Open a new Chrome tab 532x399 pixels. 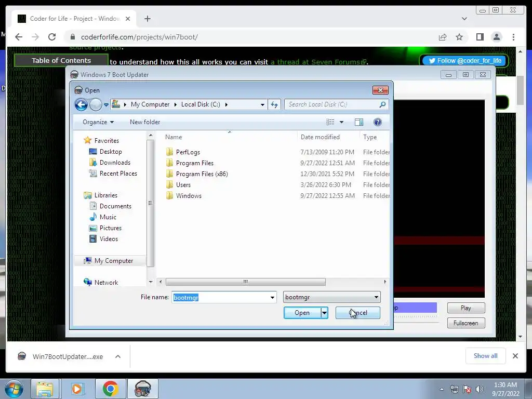[x=147, y=19]
